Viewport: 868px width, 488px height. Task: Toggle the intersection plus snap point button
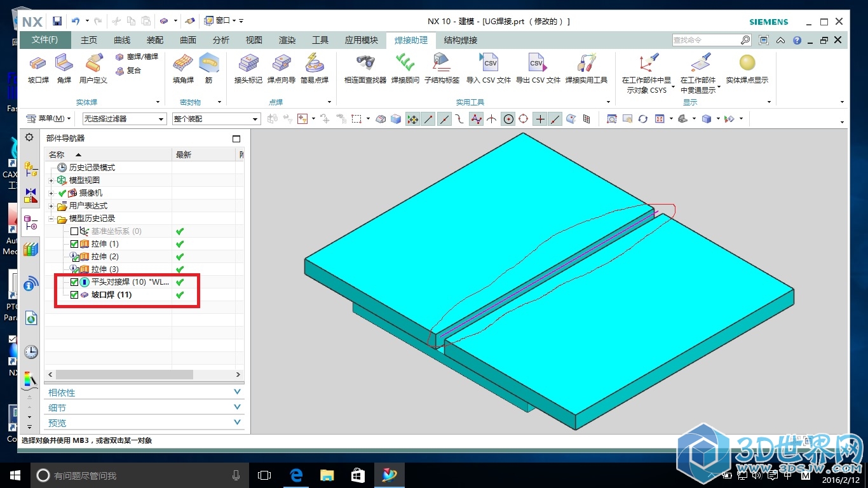coord(540,119)
